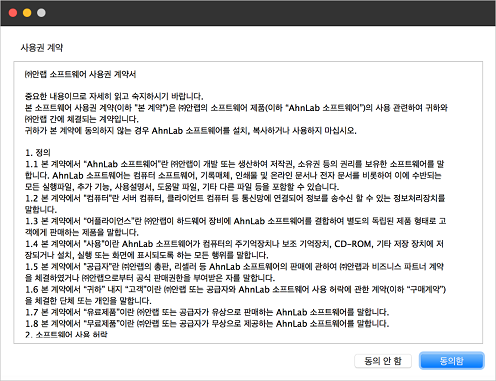
Task: Click clause 1.8 about 무료제품
Action: coord(207,323)
